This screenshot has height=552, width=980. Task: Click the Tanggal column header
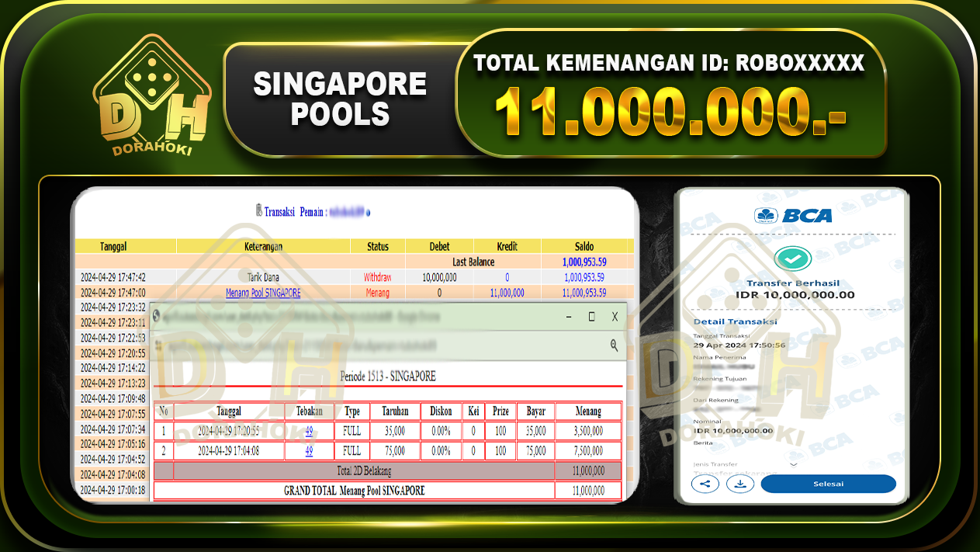click(113, 246)
